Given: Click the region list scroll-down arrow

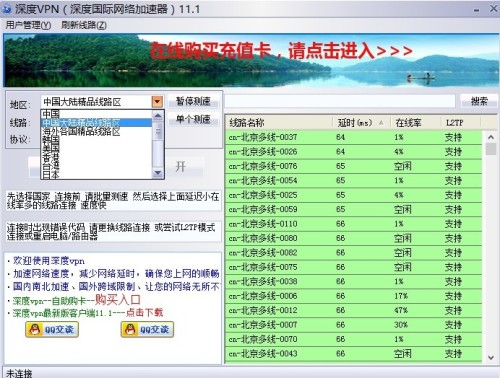Looking at the screenshot, I should 158,173.
